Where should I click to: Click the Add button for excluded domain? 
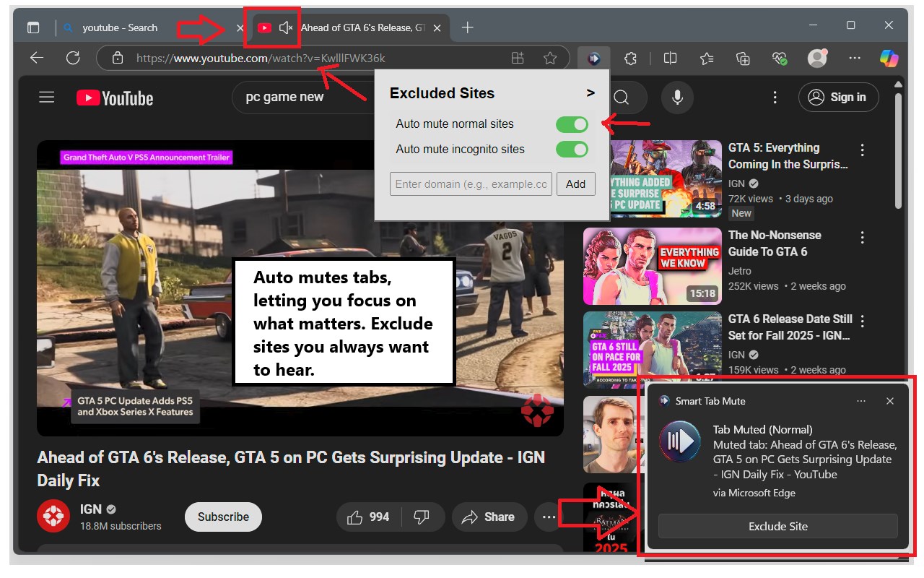click(575, 184)
